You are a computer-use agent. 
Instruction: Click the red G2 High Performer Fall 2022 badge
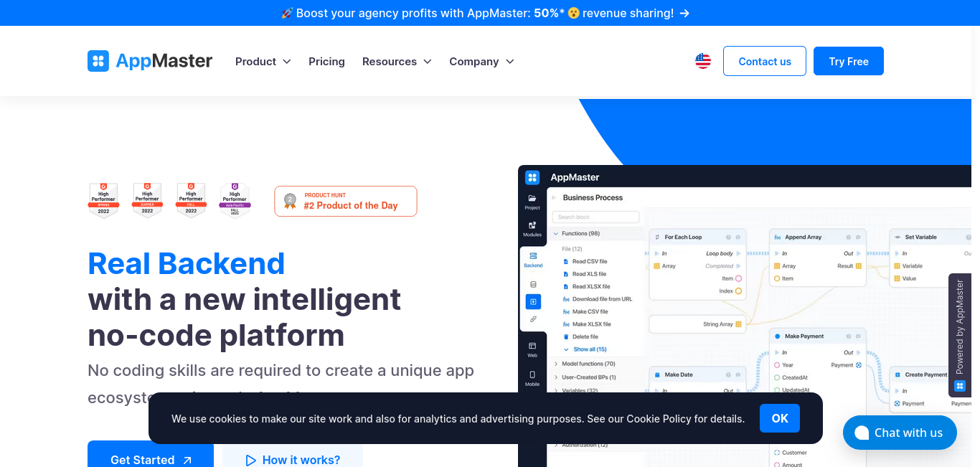coord(191,200)
